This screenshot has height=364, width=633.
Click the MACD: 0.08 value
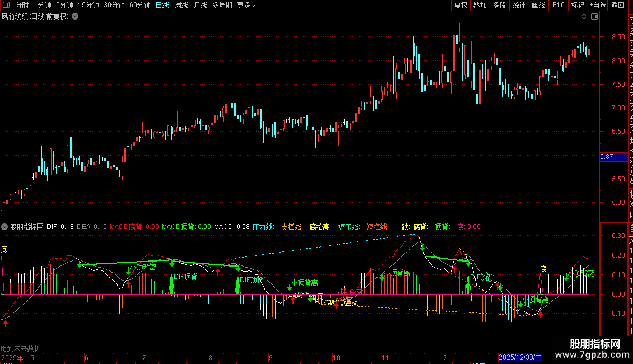pyautogui.click(x=232, y=227)
